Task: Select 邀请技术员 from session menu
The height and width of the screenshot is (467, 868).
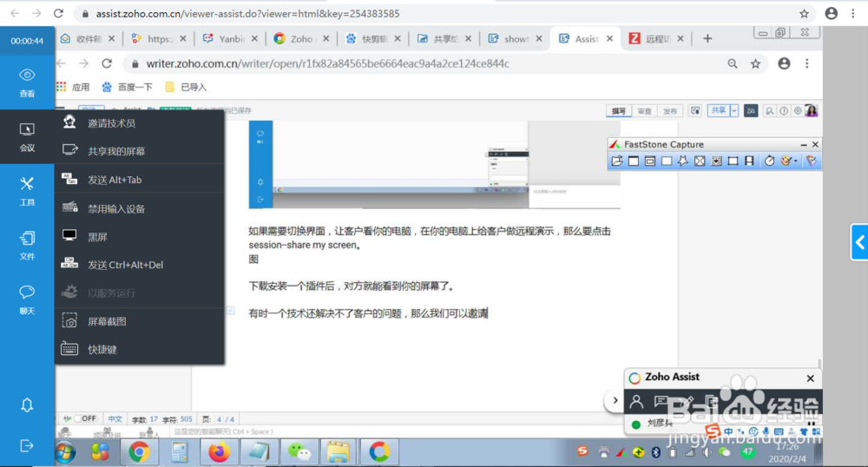Action: pos(140,123)
